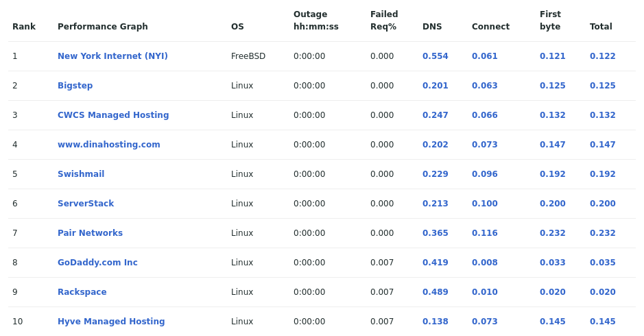
Task: Select the First byte column header
Action: pos(550,21)
